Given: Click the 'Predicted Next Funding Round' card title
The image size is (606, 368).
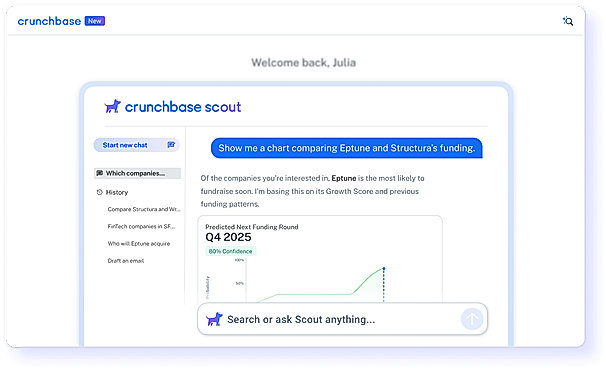Looking at the screenshot, I should click(x=252, y=227).
